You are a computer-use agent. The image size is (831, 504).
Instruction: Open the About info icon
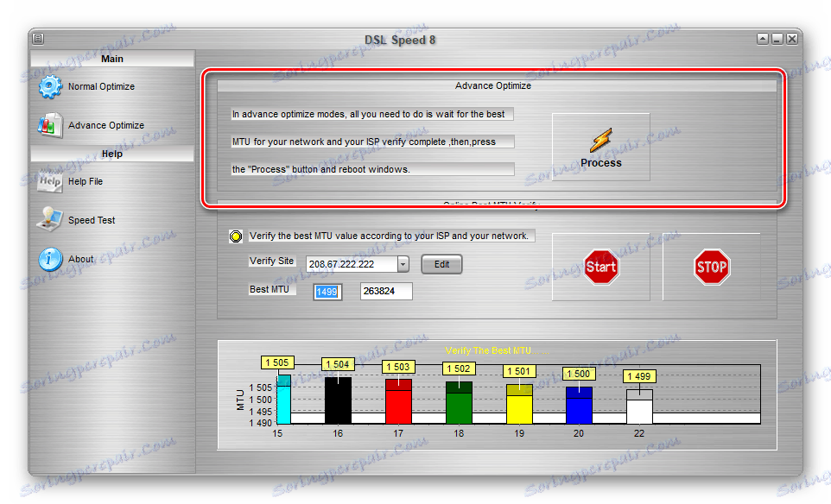[50, 260]
